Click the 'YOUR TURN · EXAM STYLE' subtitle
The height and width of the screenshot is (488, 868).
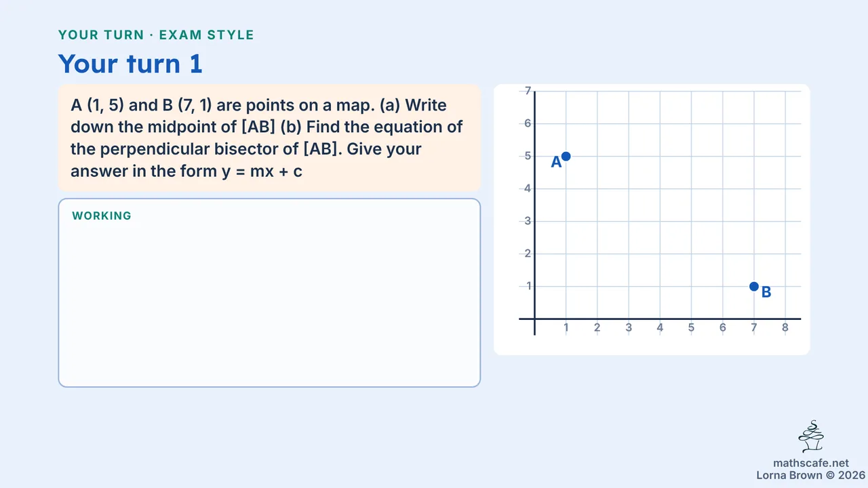tap(156, 35)
